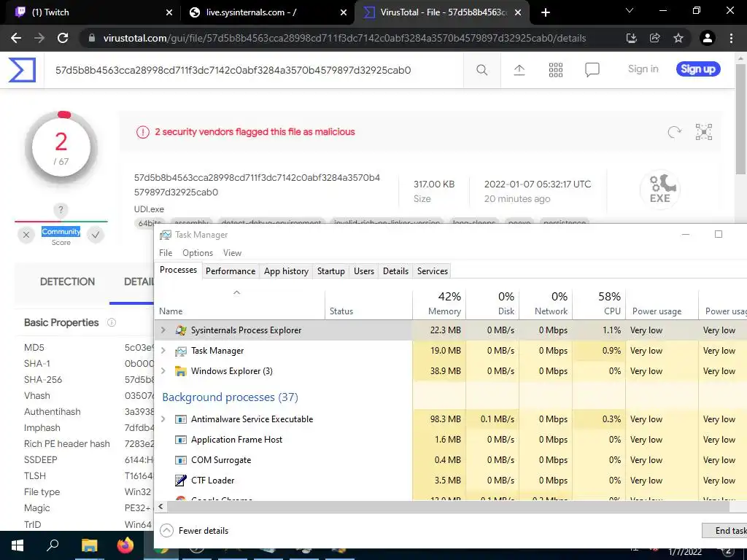The width and height of the screenshot is (747, 560).
Task: Vote negative with the X community button
Action: 26,234
